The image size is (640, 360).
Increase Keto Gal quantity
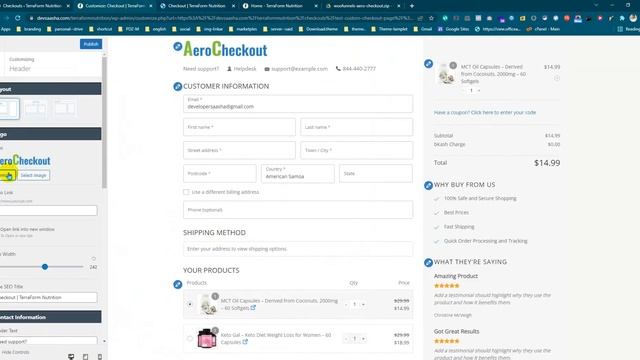click(x=363, y=339)
